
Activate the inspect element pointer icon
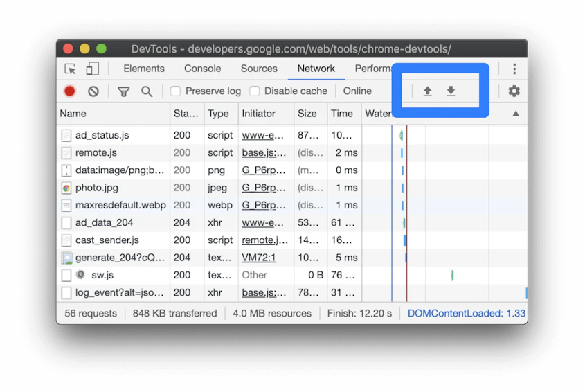pyautogui.click(x=70, y=69)
